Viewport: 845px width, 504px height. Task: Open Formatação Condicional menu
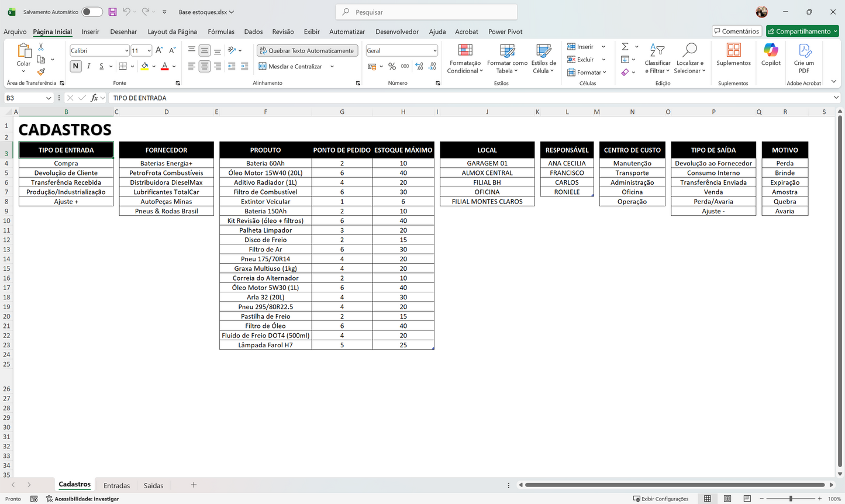(465, 58)
